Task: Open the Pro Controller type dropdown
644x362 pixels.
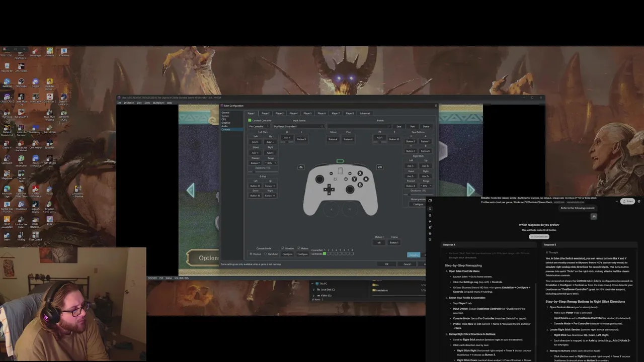Action: 259,126
